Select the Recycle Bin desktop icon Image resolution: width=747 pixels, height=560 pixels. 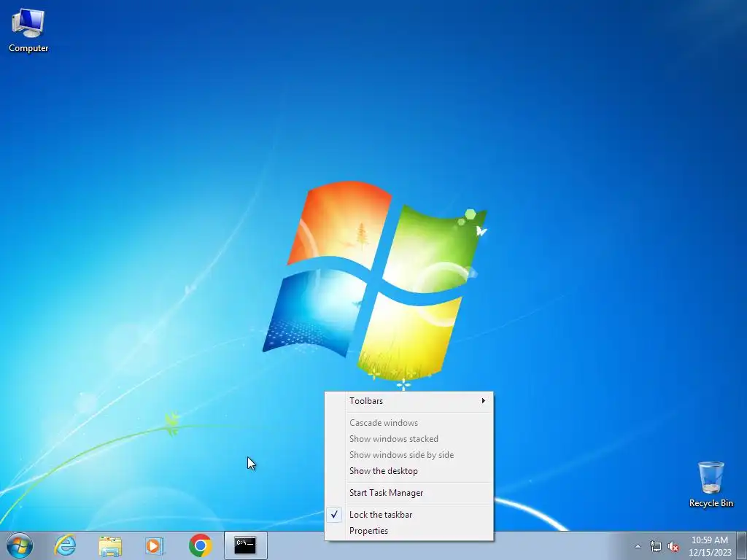(x=711, y=484)
